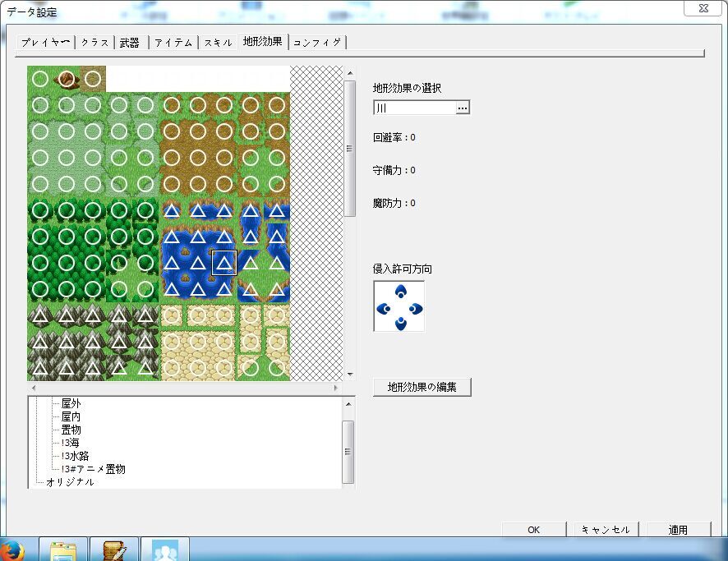
Task: Apply changes with 適用 button
Action: pyautogui.click(x=678, y=530)
